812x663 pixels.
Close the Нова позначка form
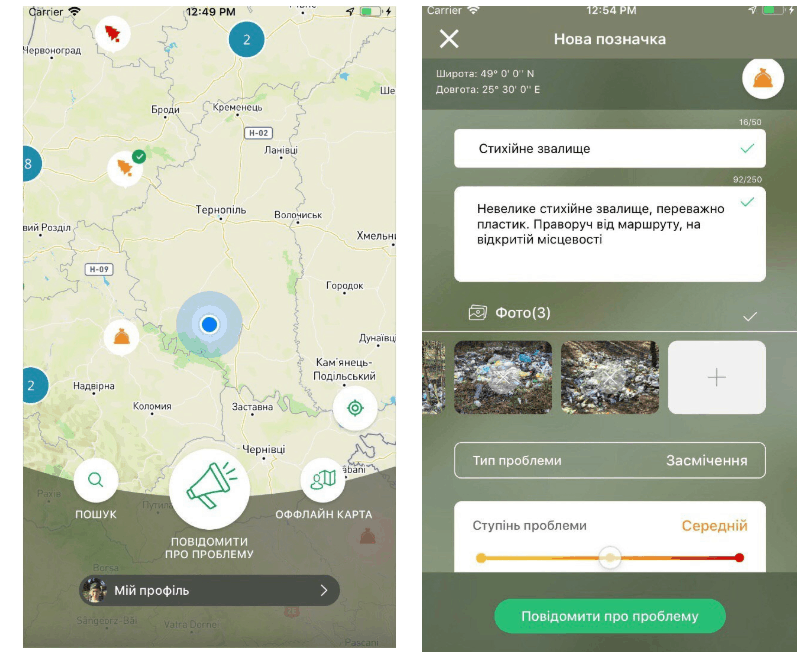click(449, 39)
